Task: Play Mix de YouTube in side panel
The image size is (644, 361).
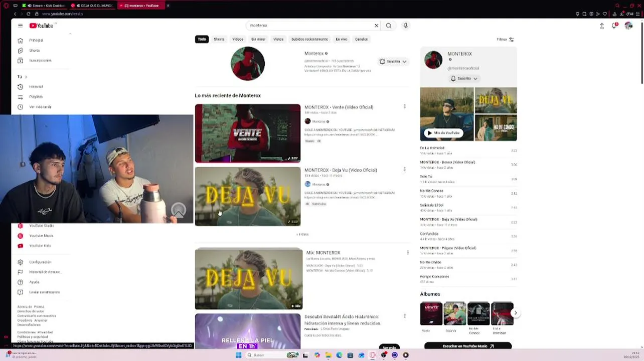Action: click(x=443, y=133)
